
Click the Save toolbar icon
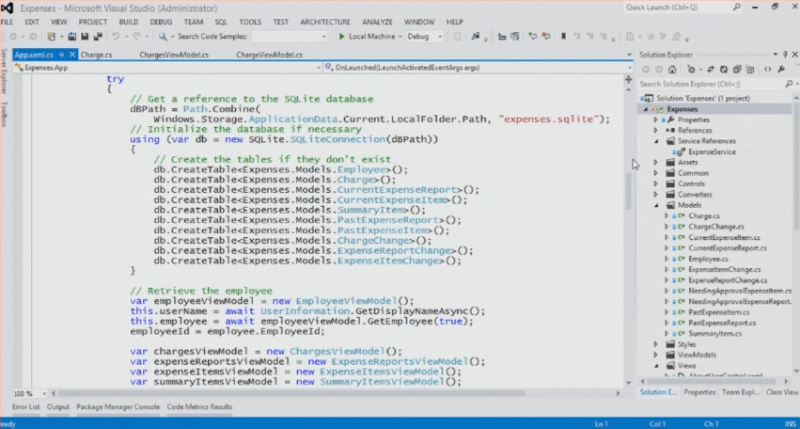point(85,36)
